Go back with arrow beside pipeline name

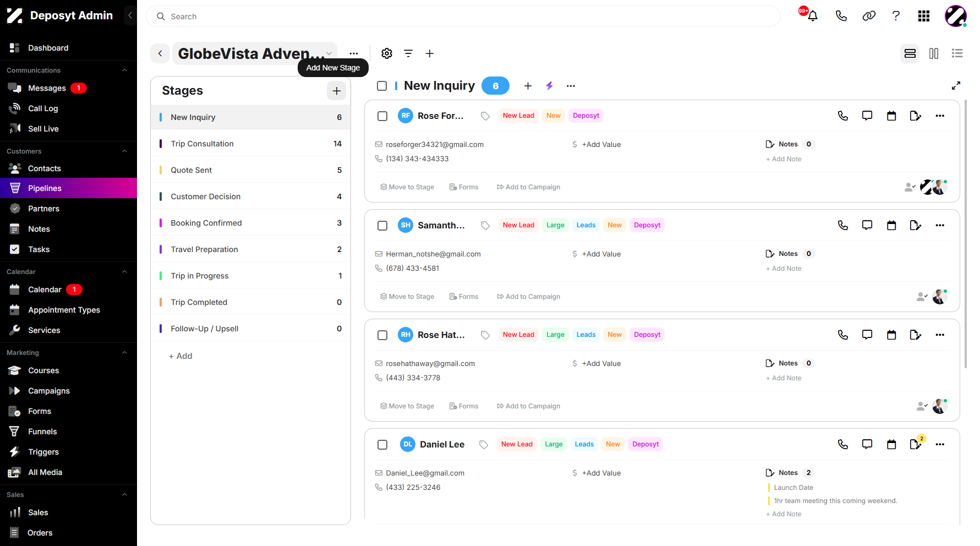pos(160,53)
